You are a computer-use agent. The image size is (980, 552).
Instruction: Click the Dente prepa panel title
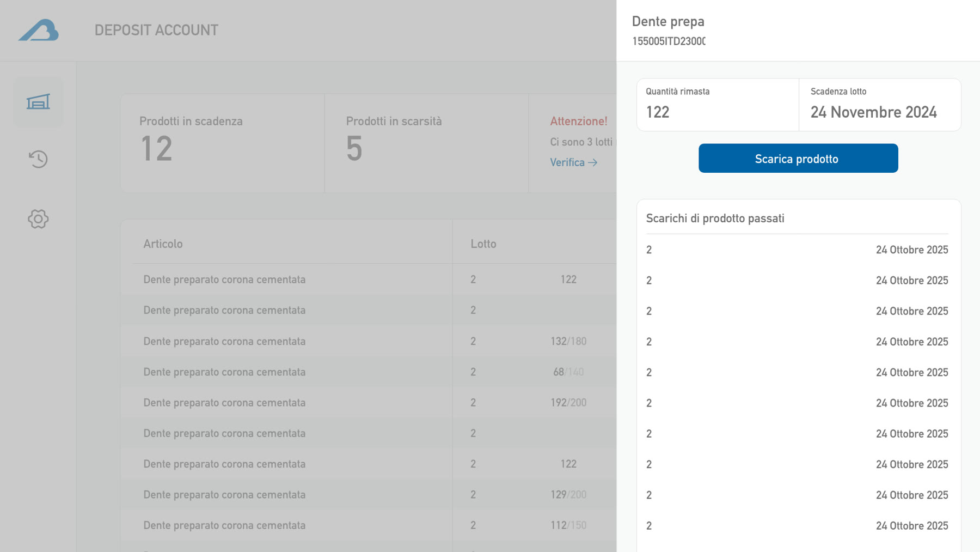(668, 21)
